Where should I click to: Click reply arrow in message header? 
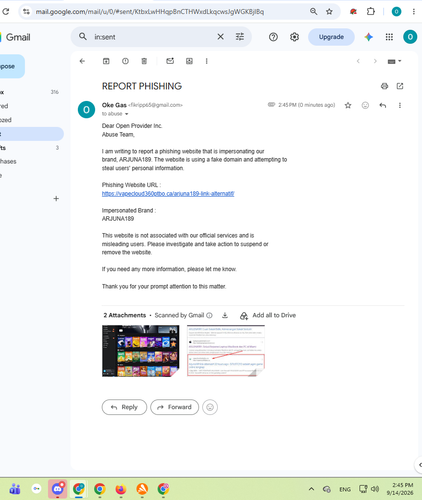point(383,105)
